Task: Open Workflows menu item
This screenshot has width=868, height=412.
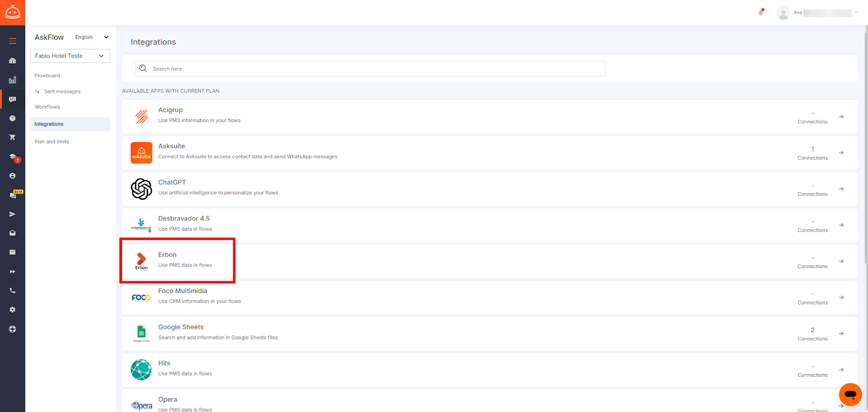Action: tap(47, 107)
